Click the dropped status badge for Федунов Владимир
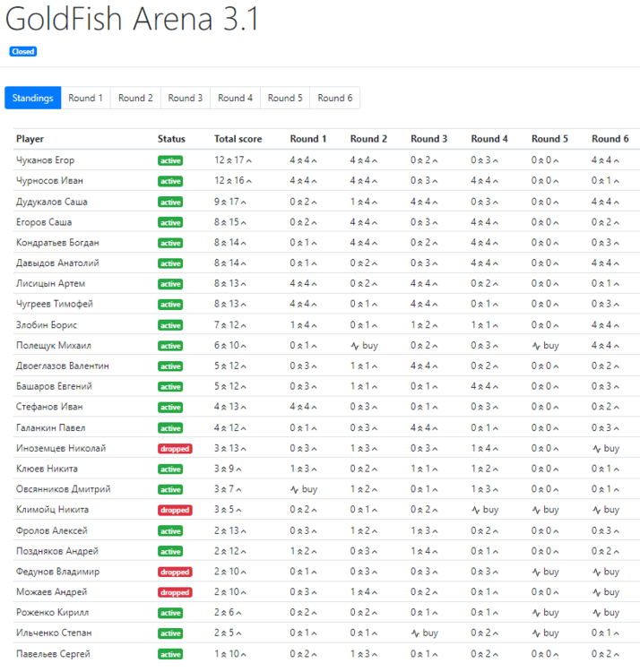The height and width of the screenshot is (672, 640). click(x=175, y=572)
